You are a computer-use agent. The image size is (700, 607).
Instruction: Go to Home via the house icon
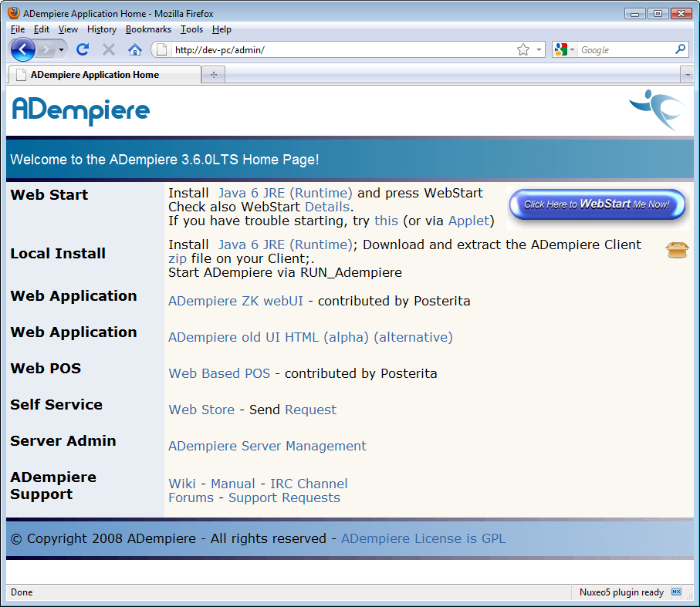click(x=135, y=49)
